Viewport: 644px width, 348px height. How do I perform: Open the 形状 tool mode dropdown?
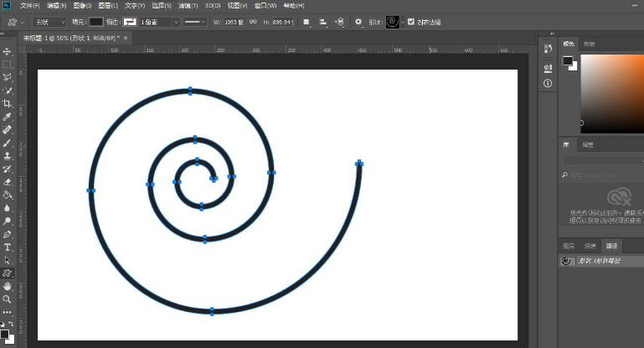(x=49, y=22)
